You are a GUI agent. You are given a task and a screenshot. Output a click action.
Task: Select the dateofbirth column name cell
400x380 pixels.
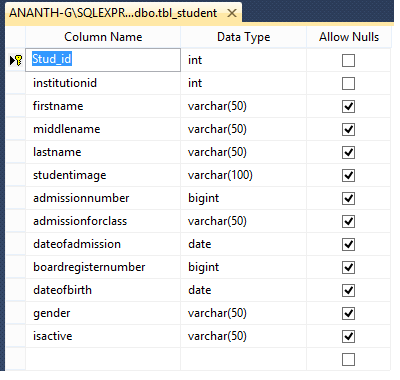[x=103, y=290]
